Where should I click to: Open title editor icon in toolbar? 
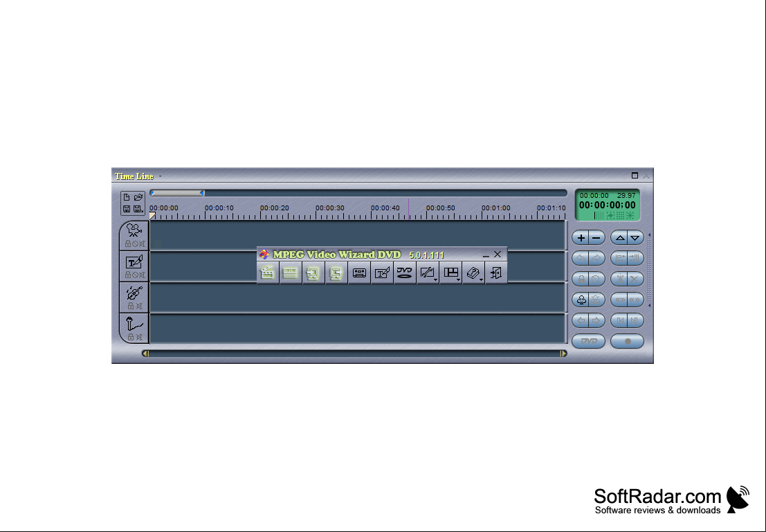click(382, 273)
